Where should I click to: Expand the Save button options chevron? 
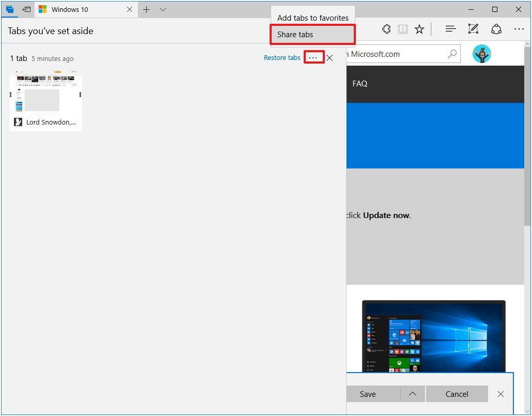click(412, 394)
